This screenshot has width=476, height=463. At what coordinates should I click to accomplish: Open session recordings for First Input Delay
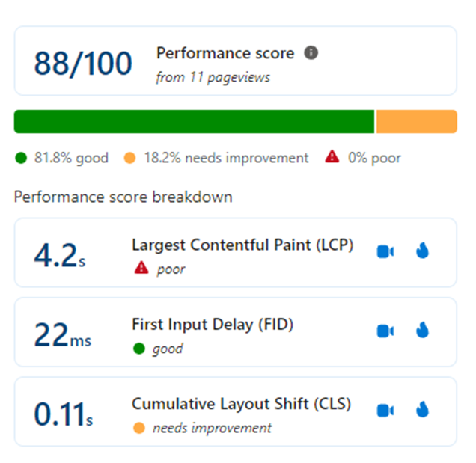pos(385,331)
